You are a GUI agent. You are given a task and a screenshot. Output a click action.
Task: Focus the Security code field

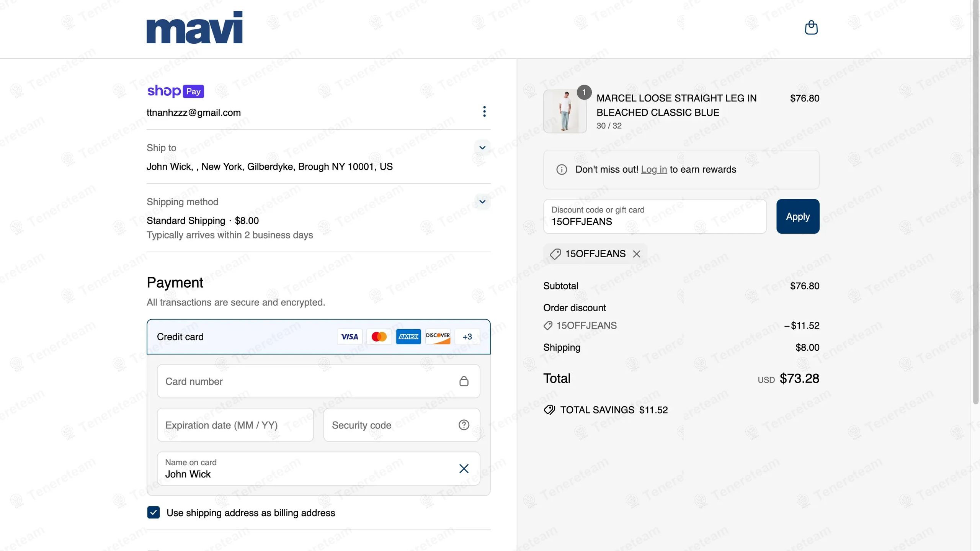tap(402, 425)
